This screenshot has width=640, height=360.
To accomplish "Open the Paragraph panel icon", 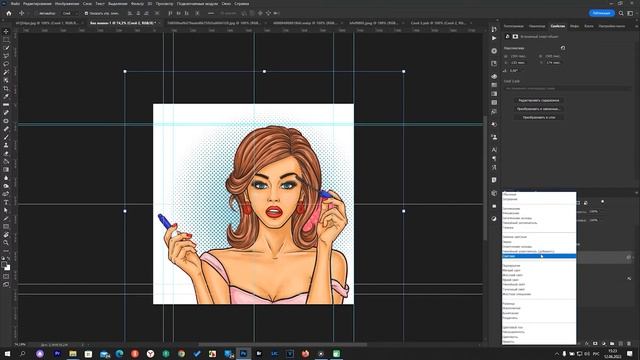I will [494, 158].
